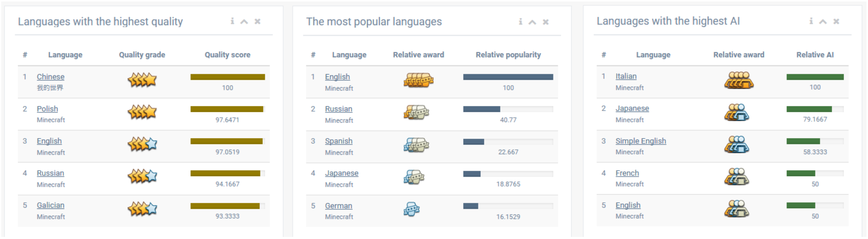Click star grade icon in English quality row
This screenshot has height=239, width=868.
click(142, 144)
